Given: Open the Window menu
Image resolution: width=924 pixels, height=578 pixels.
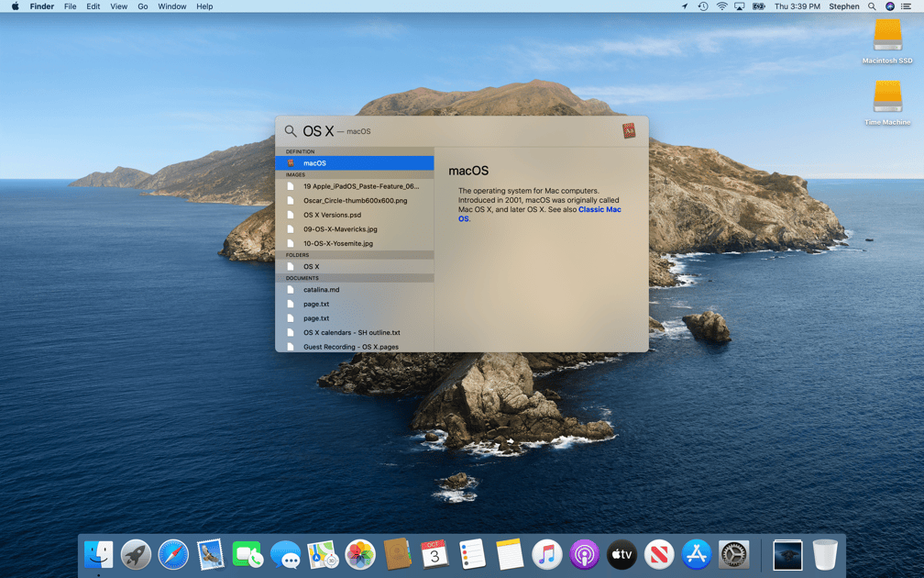Looking at the screenshot, I should point(172,6).
